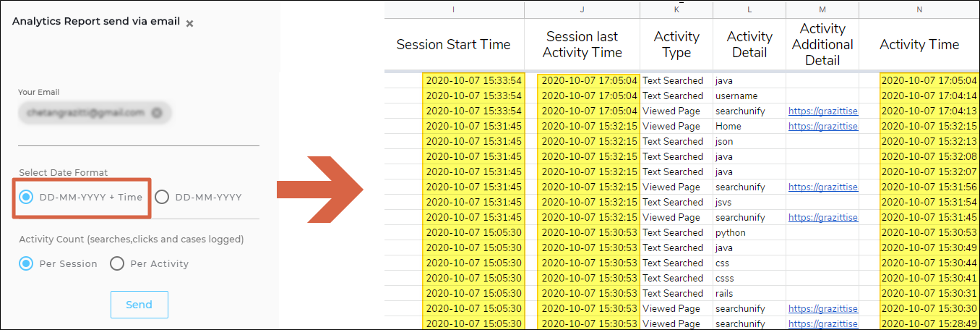
Task: Select spreadsheet column K header
Action: [676, 10]
